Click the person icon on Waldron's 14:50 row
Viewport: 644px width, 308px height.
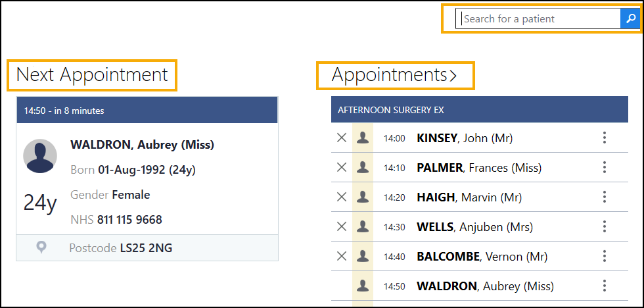tap(362, 286)
